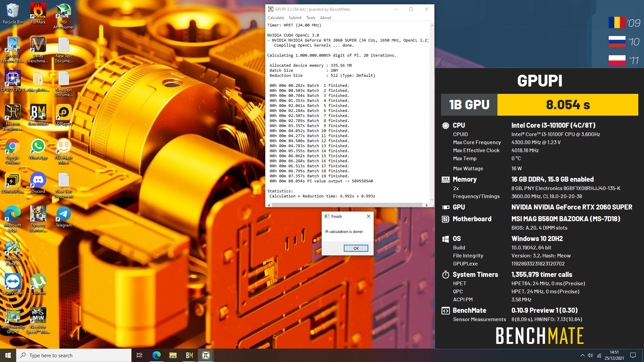
Task: Open Task View on the taskbar
Action: click(x=140, y=355)
